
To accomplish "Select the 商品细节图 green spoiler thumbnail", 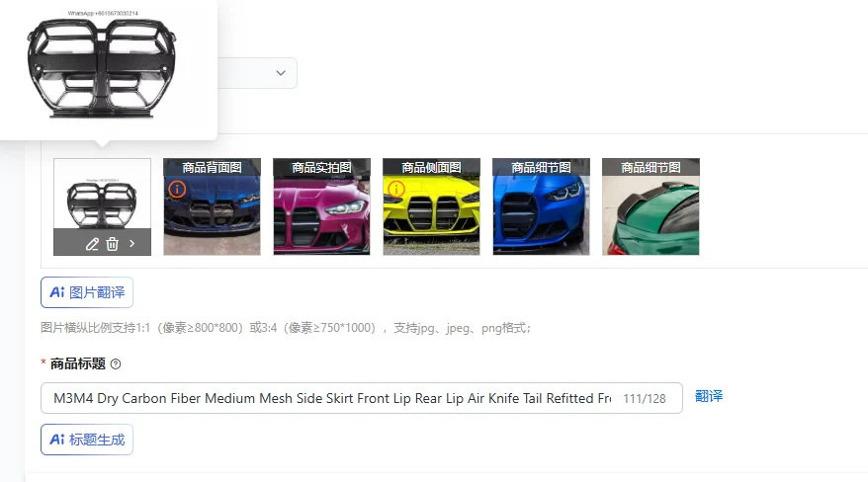I will click(651, 206).
